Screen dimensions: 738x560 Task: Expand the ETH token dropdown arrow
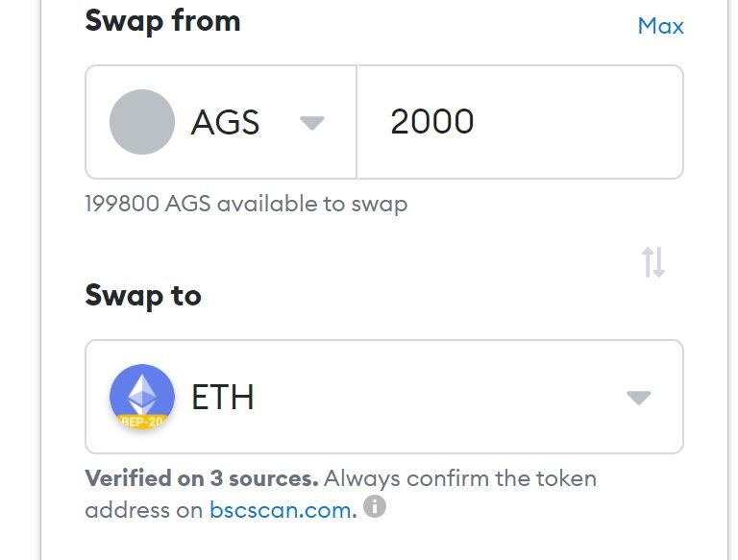click(x=638, y=398)
